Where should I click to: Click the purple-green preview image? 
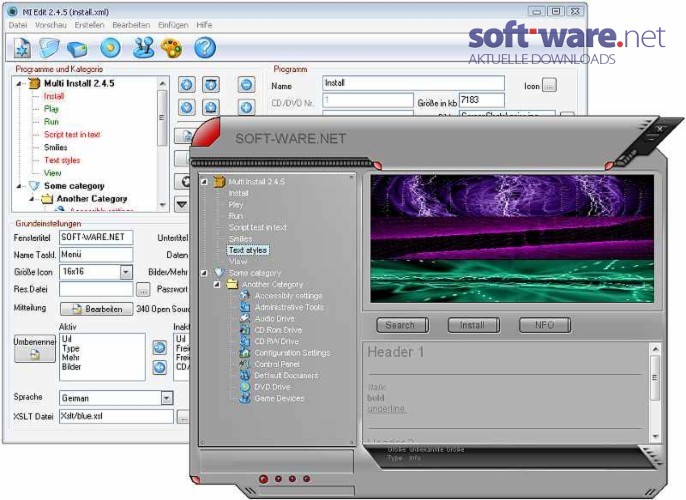point(512,238)
